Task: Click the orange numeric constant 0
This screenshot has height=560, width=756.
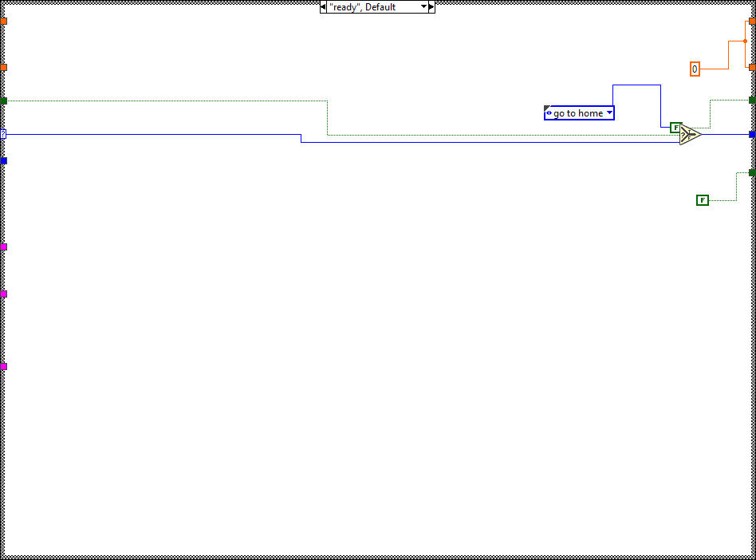Action: click(x=695, y=69)
